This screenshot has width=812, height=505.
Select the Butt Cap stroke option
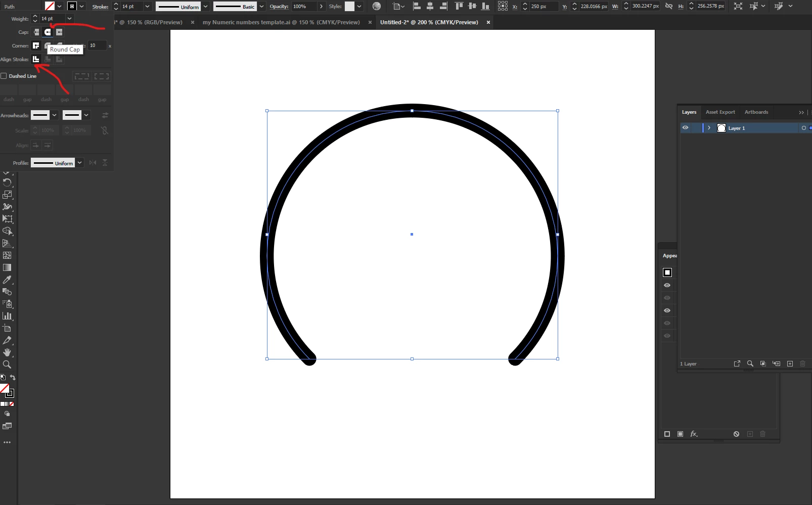[x=36, y=32]
